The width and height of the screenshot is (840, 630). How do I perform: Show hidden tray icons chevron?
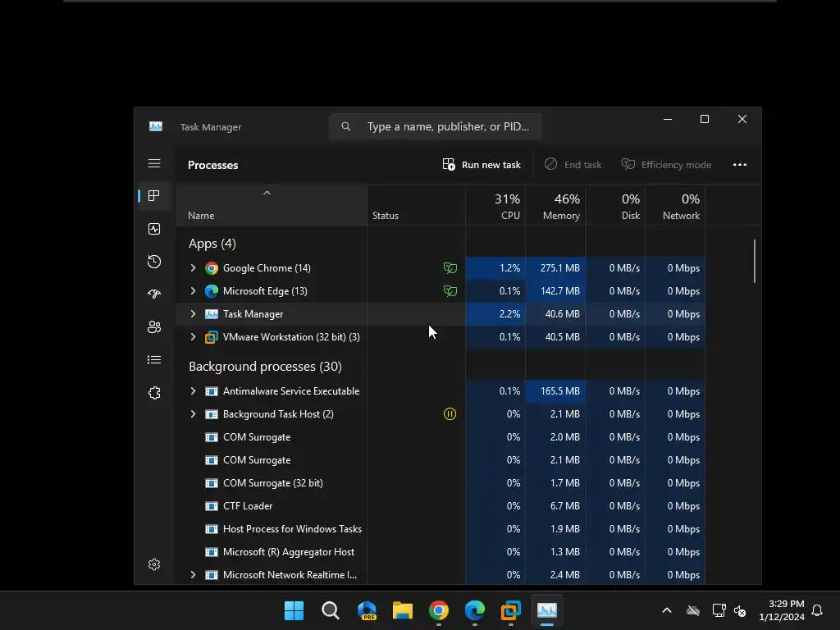667,610
